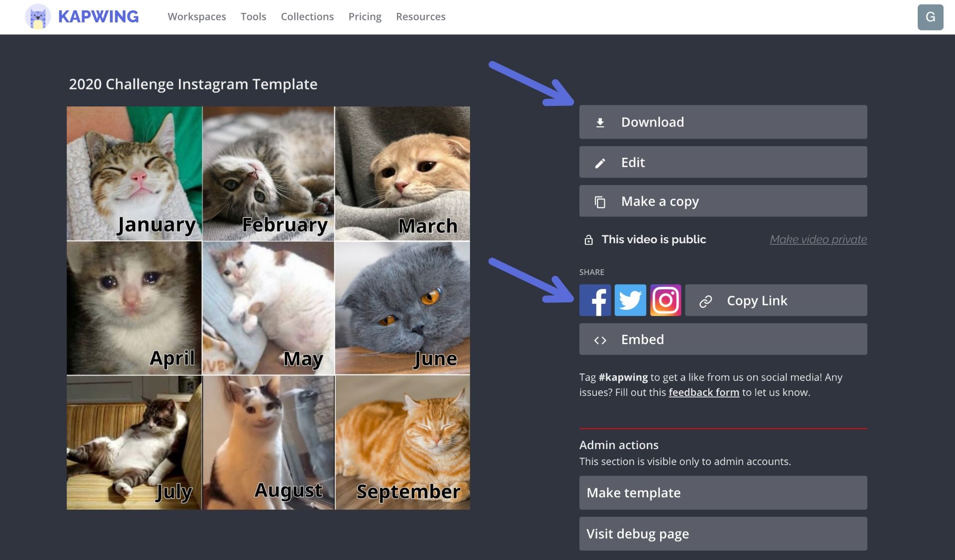Screen dimensions: 955x560
Task: Go to Collections in navigation
Action: pos(307,17)
